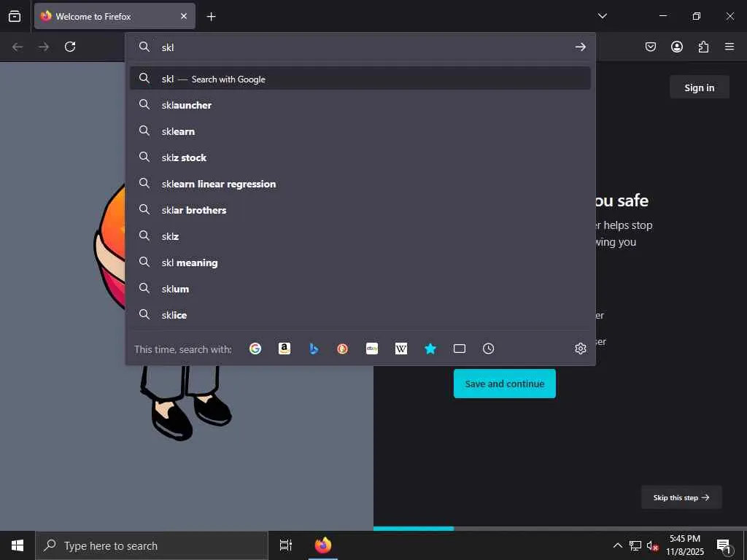Reload the current page
Screen dimensions: 747x560
click(70, 47)
